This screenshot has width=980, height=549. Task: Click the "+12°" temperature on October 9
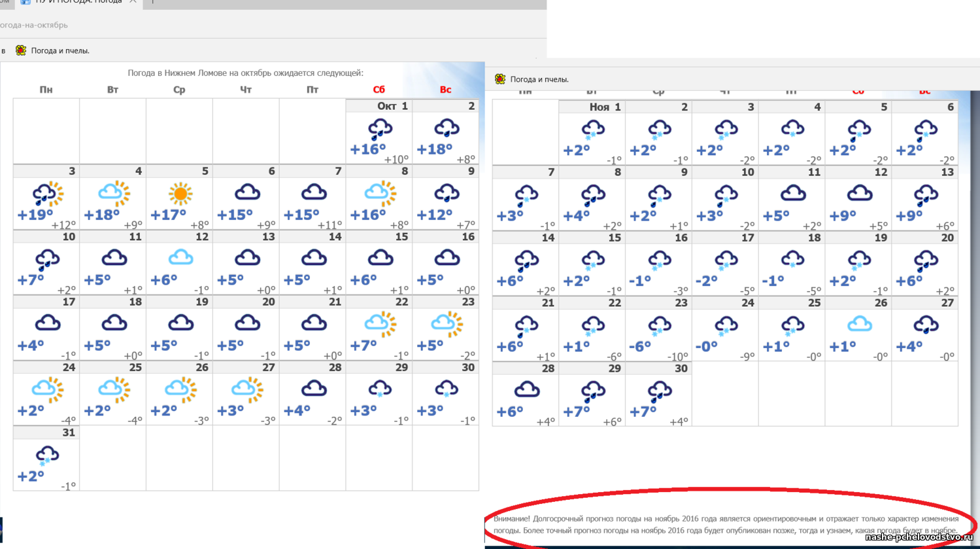[435, 215]
